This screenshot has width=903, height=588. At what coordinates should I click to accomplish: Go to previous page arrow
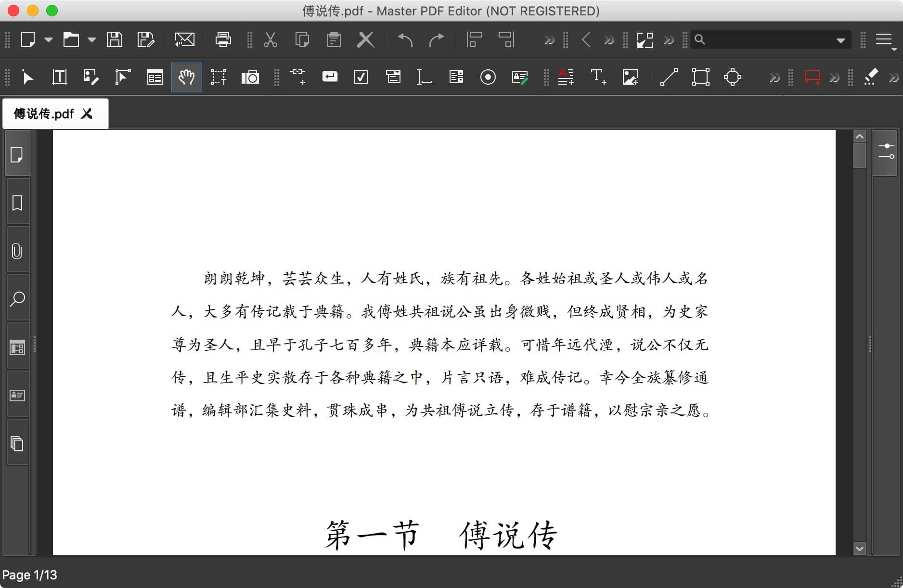tap(586, 39)
